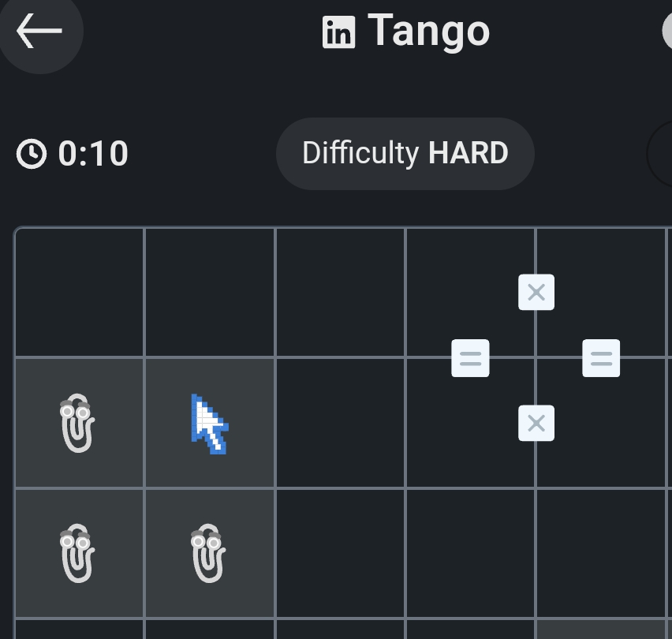Viewport: 672px width, 639px height.
Task: Fill the empty cell right of the cursor icon
Action: [x=340, y=423]
